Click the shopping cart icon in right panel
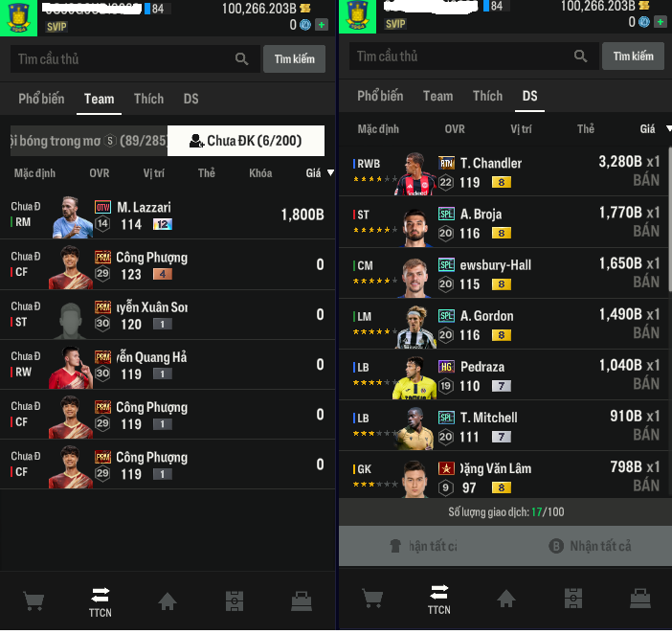Viewport: 672px width, 634px height. click(x=372, y=598)
